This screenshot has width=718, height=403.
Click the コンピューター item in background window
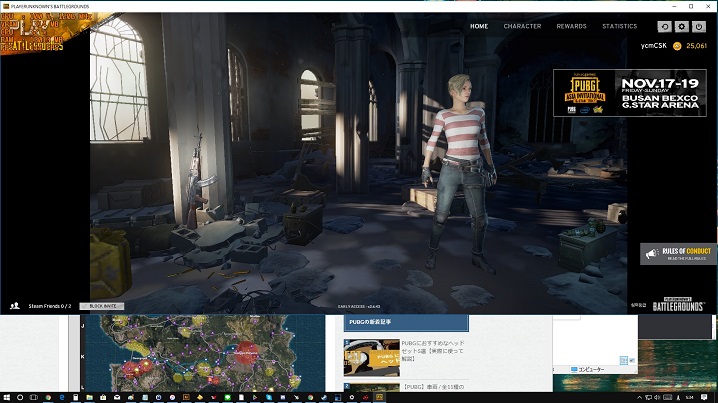tap(587, 369)
